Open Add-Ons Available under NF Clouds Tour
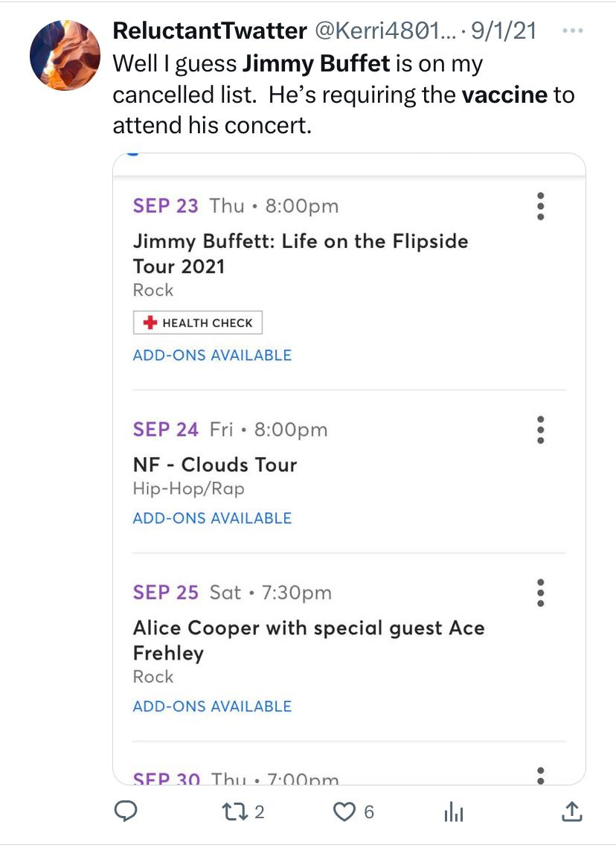Image resolution: width=616 pixels, height=848 pixels. (212, 518)
